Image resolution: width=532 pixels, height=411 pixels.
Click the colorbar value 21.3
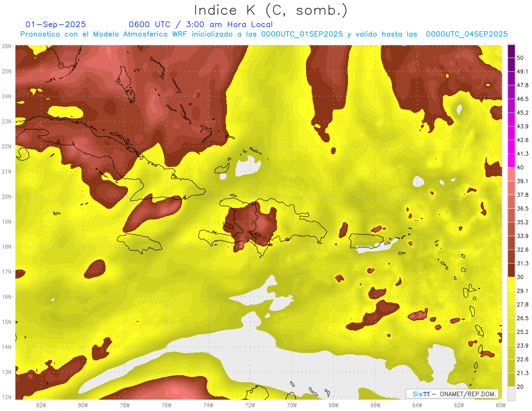(522, 373)
